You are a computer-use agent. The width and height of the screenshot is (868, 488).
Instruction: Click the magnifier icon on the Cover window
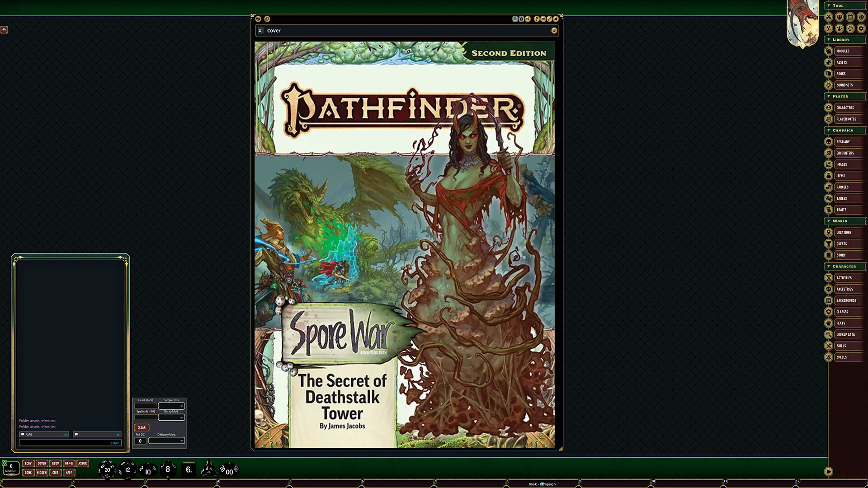coord(515,19)
